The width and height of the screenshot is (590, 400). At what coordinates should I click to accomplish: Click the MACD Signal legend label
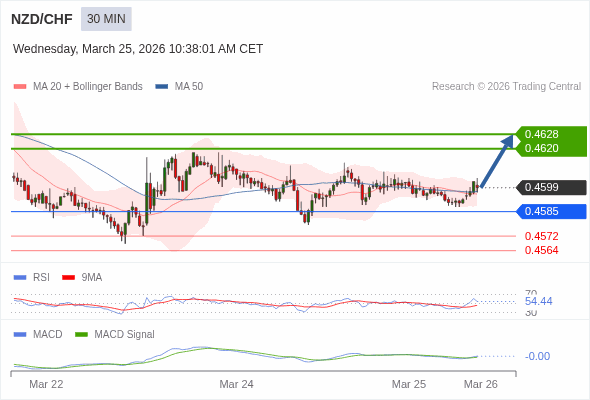(x=125, y=335)
